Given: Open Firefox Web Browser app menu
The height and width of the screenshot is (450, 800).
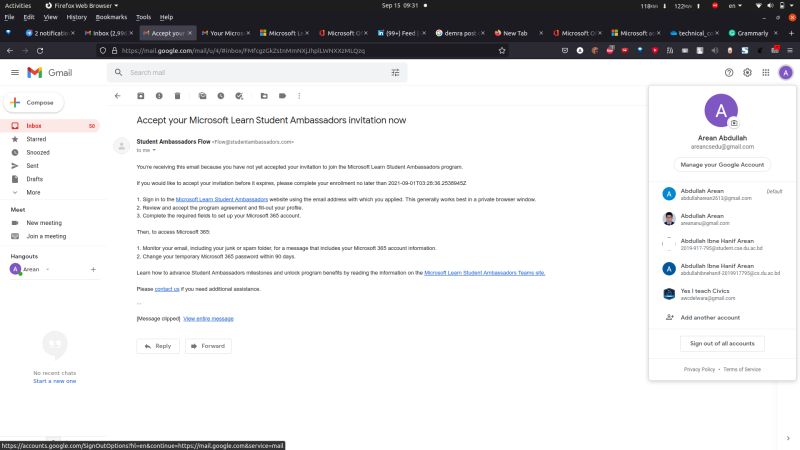Looking at the screenshot, I should point(82,6).
